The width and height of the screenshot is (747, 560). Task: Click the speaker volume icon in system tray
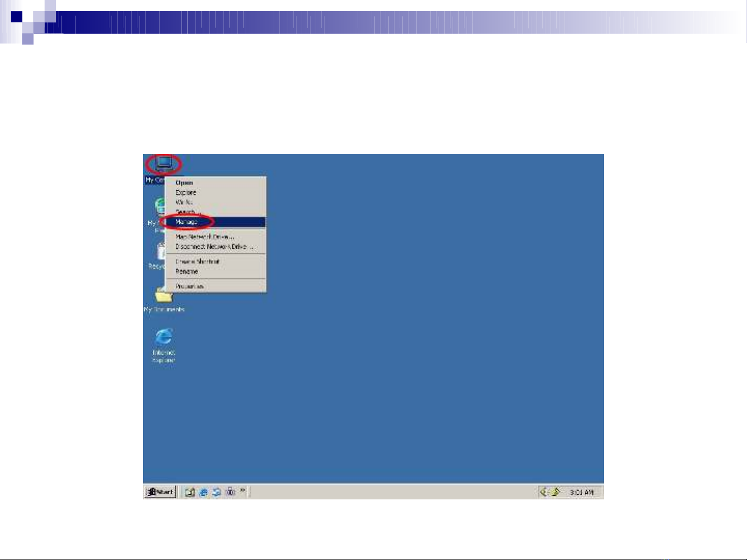coord(544,492)
